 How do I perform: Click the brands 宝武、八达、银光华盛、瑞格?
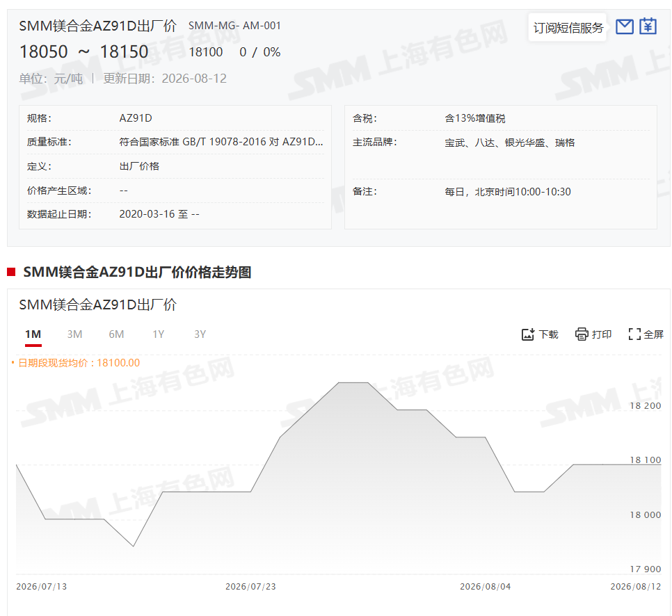[x=510, y=143]
